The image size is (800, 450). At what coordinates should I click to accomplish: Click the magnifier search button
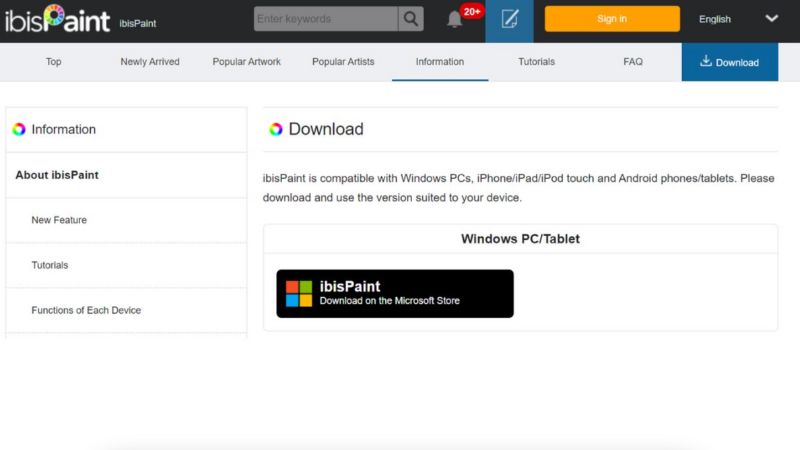[411, 19]
